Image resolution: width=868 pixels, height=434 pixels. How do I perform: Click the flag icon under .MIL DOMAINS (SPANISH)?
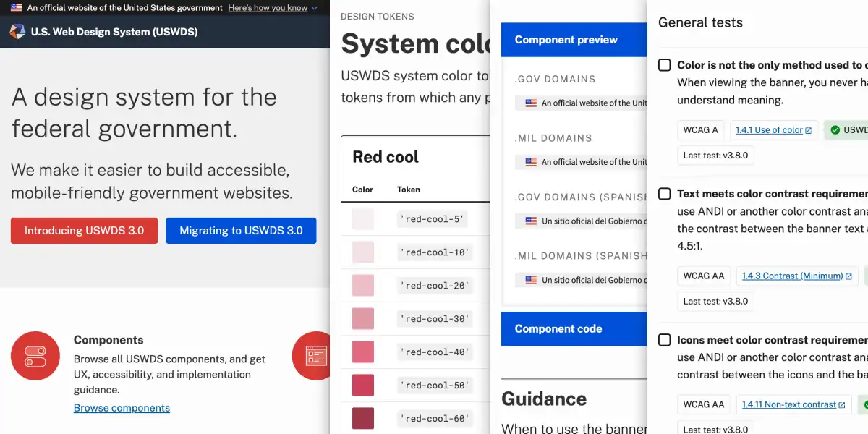(531, 280)
